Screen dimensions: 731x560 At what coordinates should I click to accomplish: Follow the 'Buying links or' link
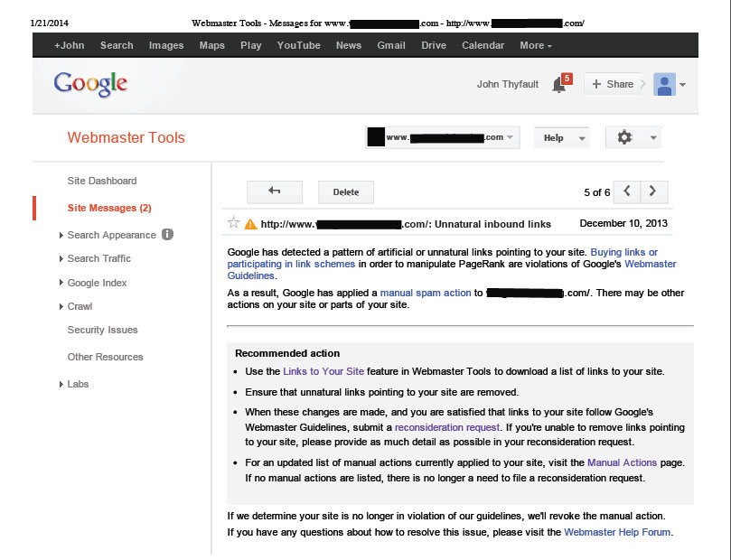623,252
